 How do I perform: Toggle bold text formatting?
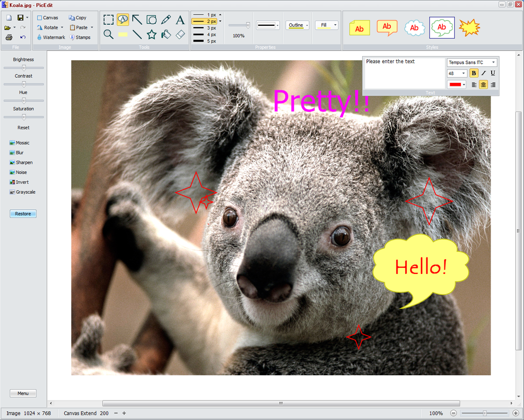pos(474,73)
